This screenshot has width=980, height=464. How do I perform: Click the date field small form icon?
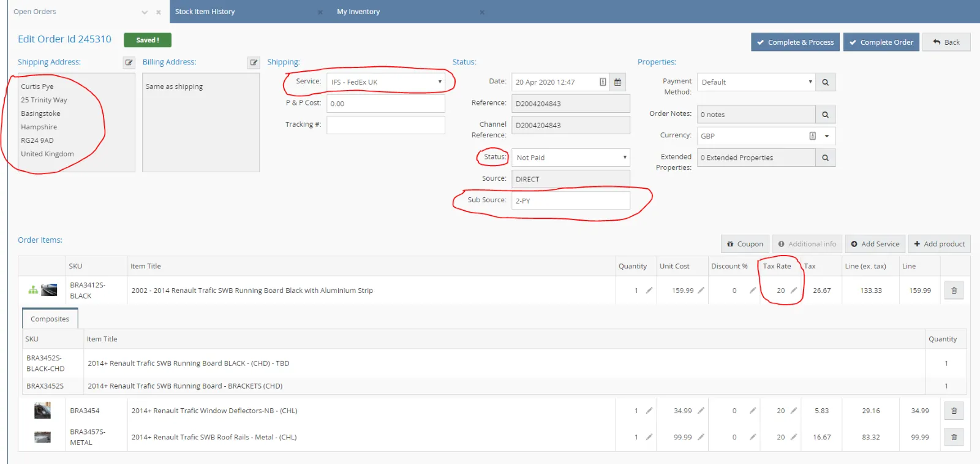click(603, 82)
